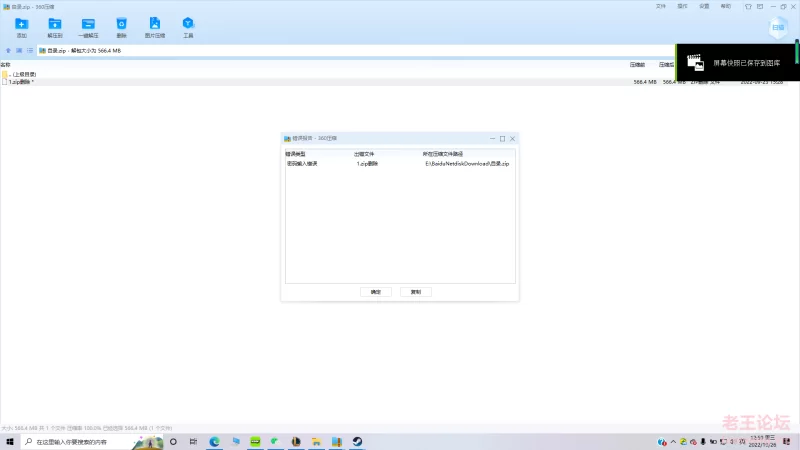Close the error report dialog
Viewport: 800px width, 450px height.
pyautogui.click(x=512, y=138)
